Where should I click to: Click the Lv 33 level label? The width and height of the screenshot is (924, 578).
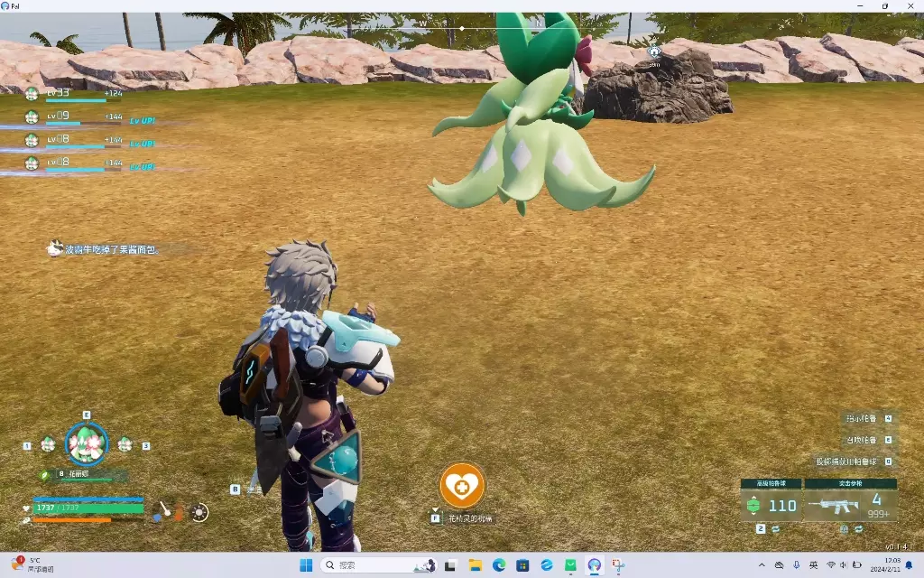tap(58, 93)
